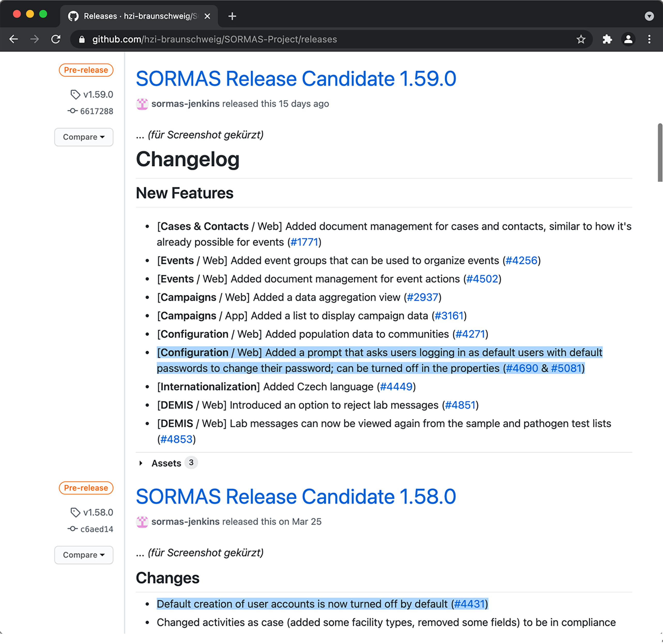663x644 pixels.
Task: Bookmark page with star icon
Action: 581,39
